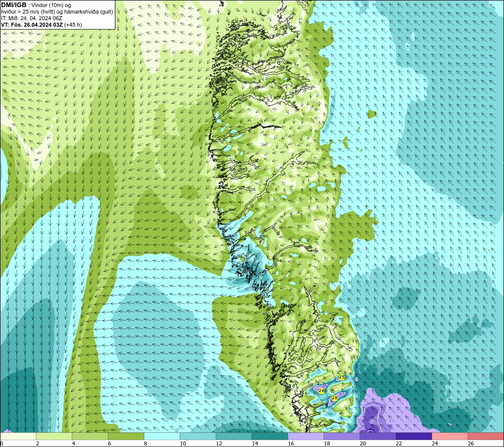Viewport: 504px width, 447px height.
Task: Click the 24-26 m/s pink legend swatch
Action: tap(450, 436)
